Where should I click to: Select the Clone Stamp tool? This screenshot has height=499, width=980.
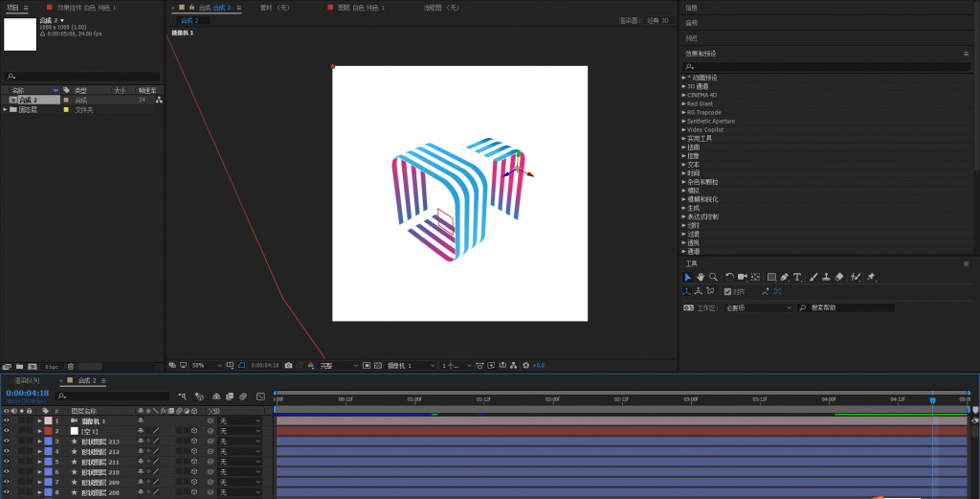point(826,277)
